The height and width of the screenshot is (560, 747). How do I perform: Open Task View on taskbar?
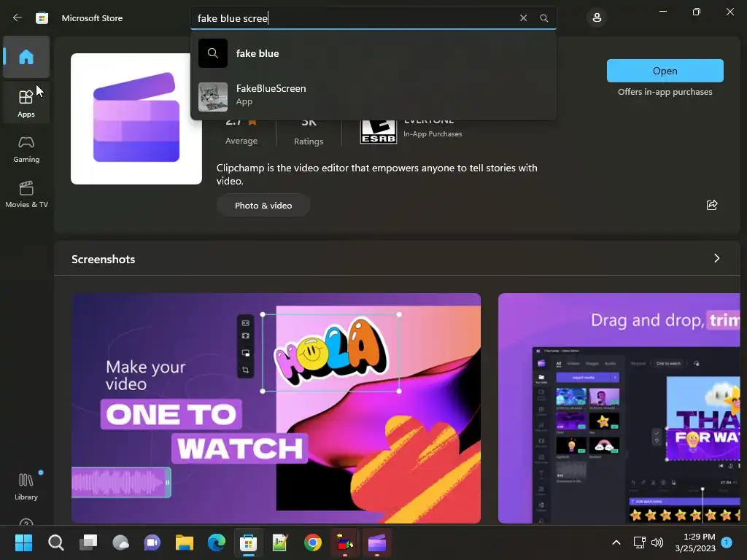tap(88, 542)
